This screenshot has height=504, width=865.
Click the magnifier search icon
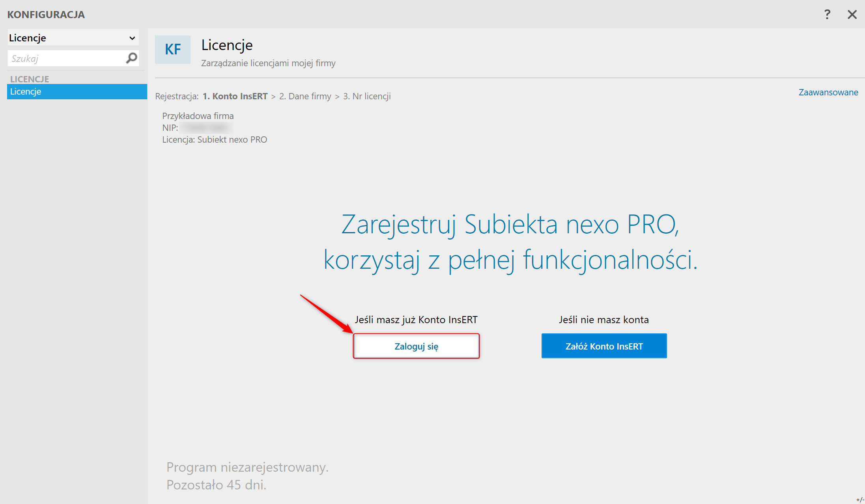(x=131, y=58)
